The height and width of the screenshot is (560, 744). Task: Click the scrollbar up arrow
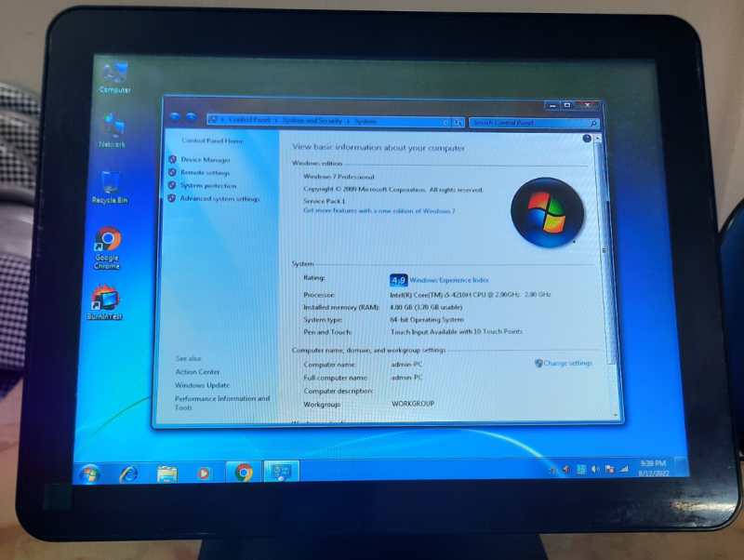[598, 138]
